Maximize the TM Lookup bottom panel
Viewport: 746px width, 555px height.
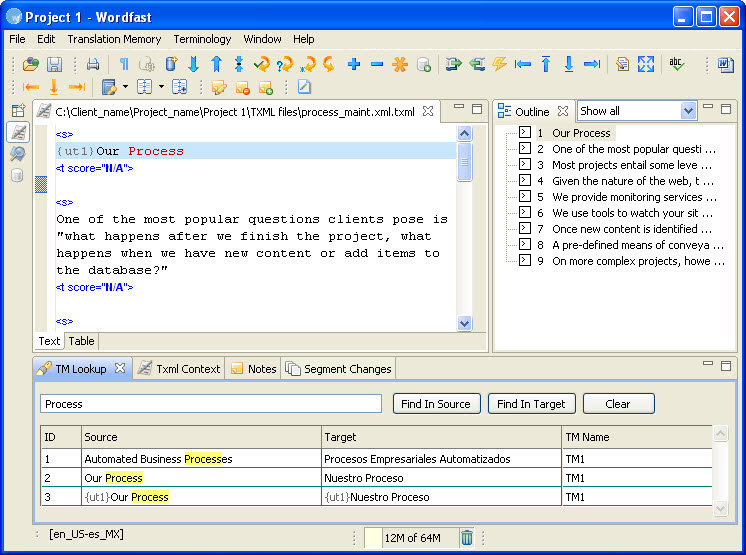pyautogui.click(x=726, y=366)
